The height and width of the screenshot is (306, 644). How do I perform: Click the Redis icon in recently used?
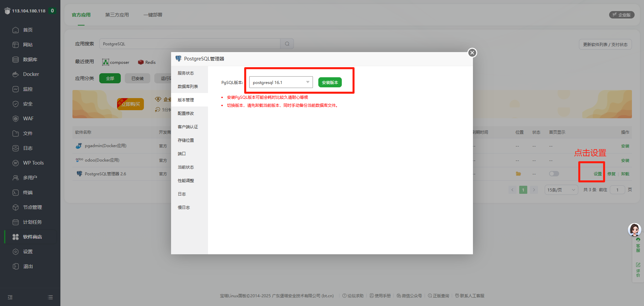click(141, 62)
